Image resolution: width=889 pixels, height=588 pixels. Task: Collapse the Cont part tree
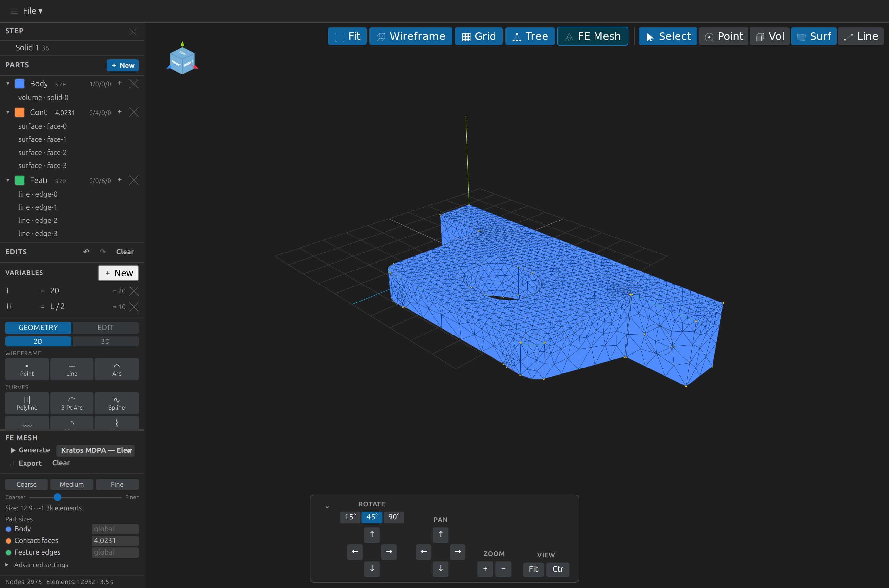[8, 112]
